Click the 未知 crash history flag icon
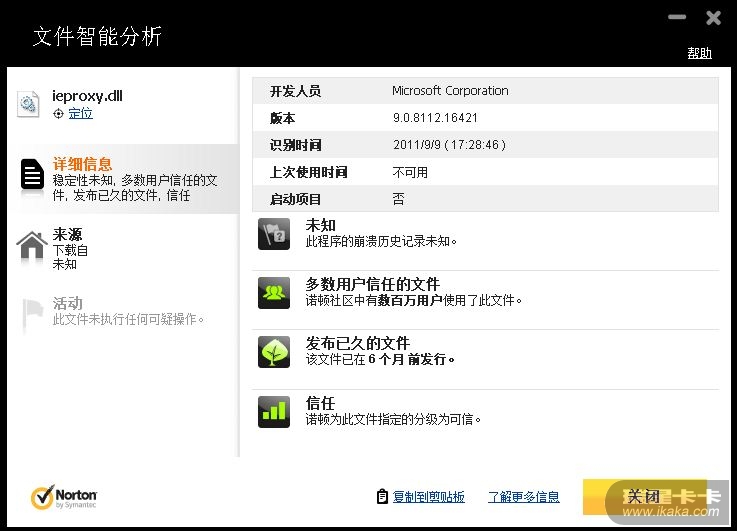Screen dimensions: 737x531 274,234
